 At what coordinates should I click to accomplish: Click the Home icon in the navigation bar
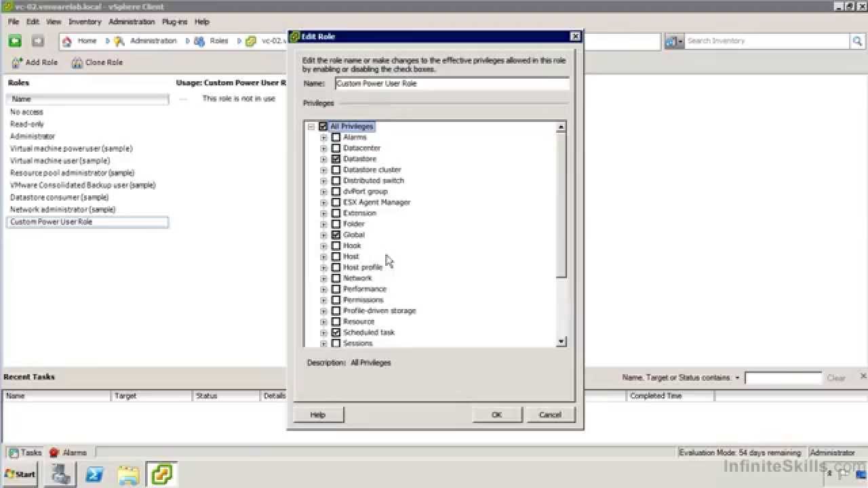(66, 41)
